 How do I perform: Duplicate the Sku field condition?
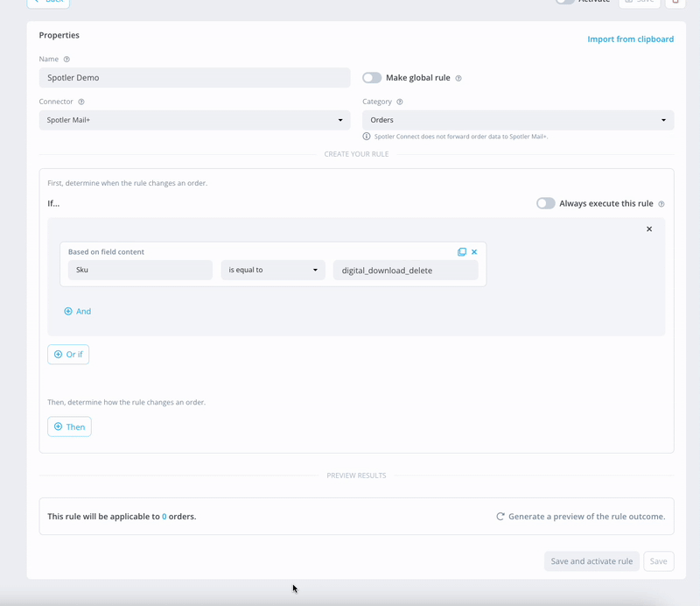pos(462,252)
